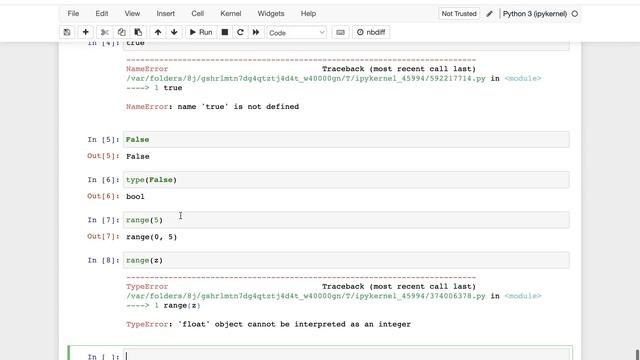Copy the selected cells
The height and width of the screenshot is (360, 640).
click(x=121, y=32)
